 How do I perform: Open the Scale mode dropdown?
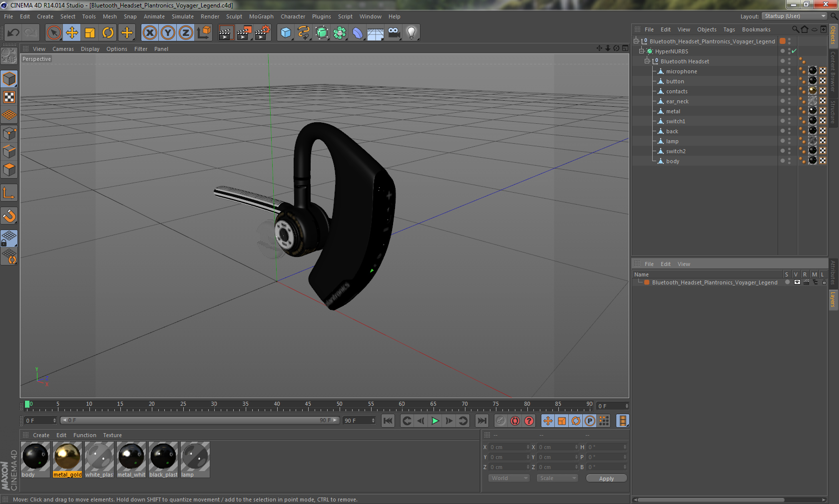[557, 478]
